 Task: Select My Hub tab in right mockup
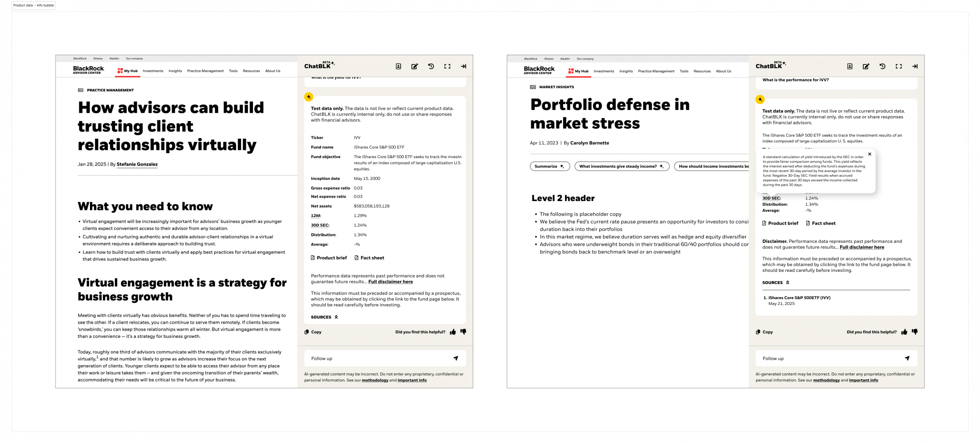pos(578,71)
